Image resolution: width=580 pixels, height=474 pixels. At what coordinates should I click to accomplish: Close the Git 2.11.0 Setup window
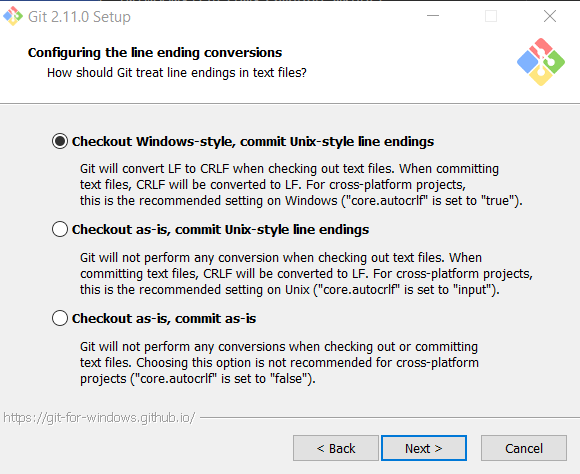550,16
